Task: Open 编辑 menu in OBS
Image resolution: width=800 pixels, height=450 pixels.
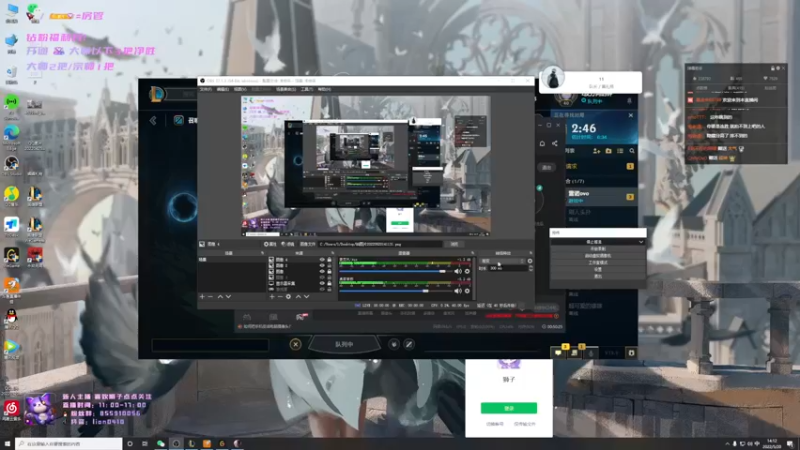Action: pos(222,89)
